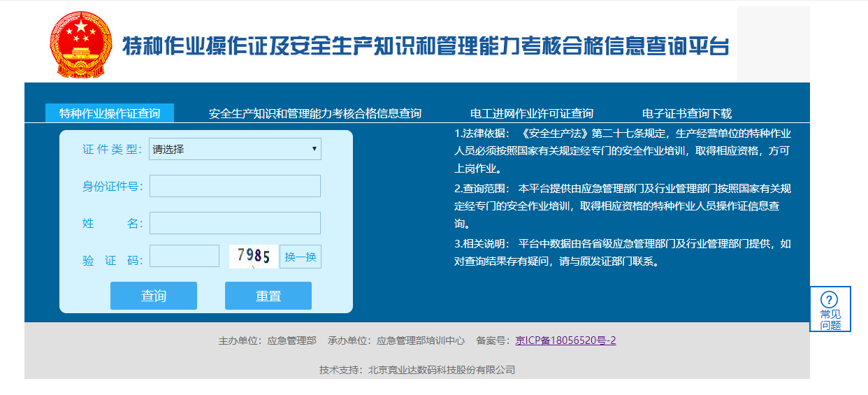Click the national emblem logo
This screenshot has height=395, width=868.
(80, 45)
